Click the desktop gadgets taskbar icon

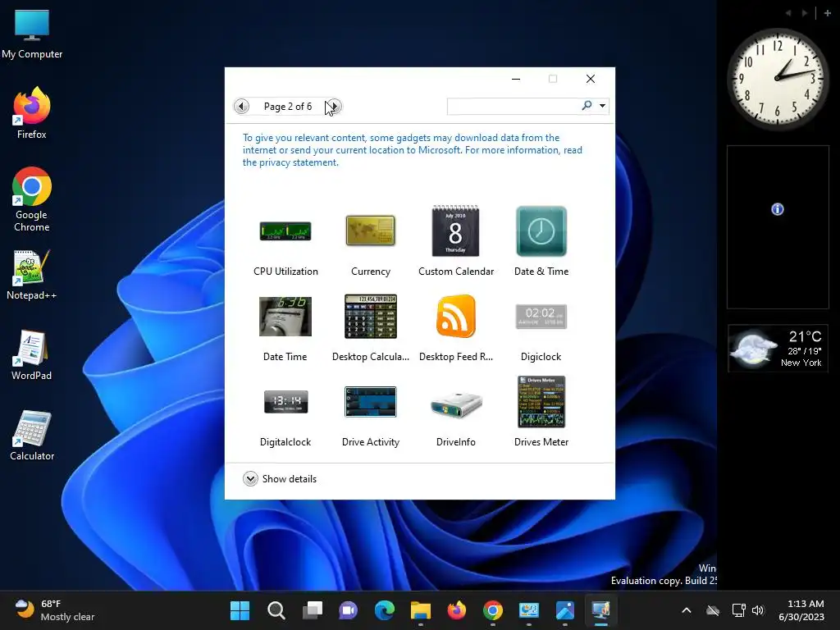(x=601, y=610)
